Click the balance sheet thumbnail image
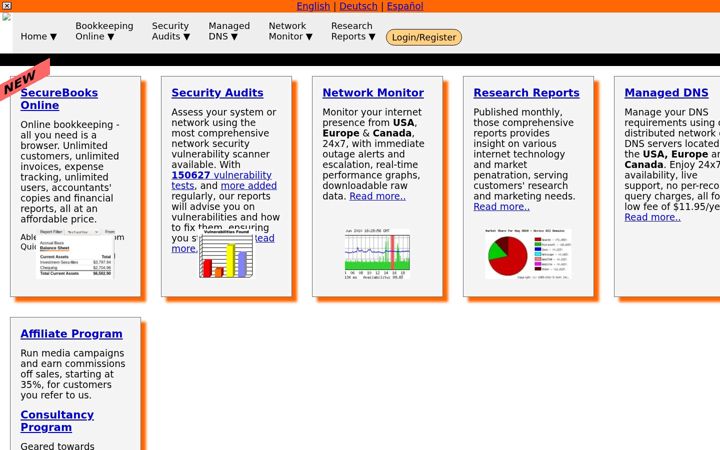Screen dimensions: 720x450 pyautogui.click(x=75, y=253)
